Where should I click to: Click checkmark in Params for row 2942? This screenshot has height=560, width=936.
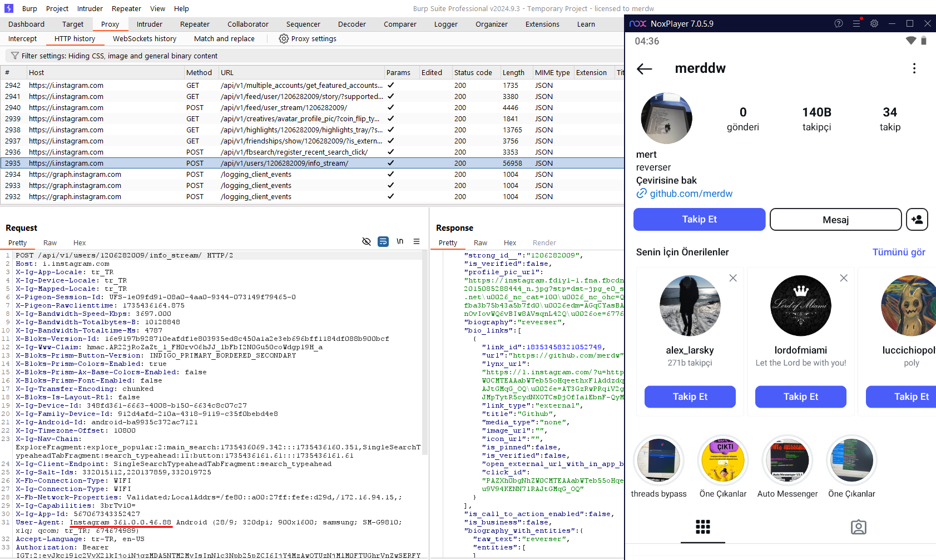[391, 85]
